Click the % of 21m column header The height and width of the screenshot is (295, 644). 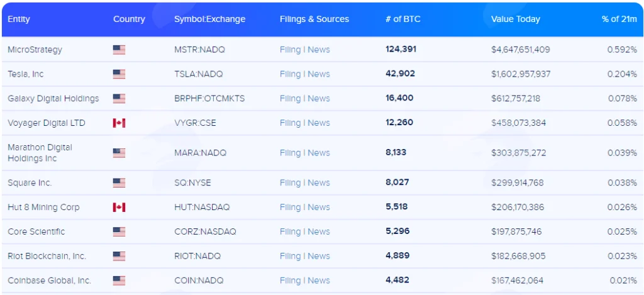tap(619, 19)
